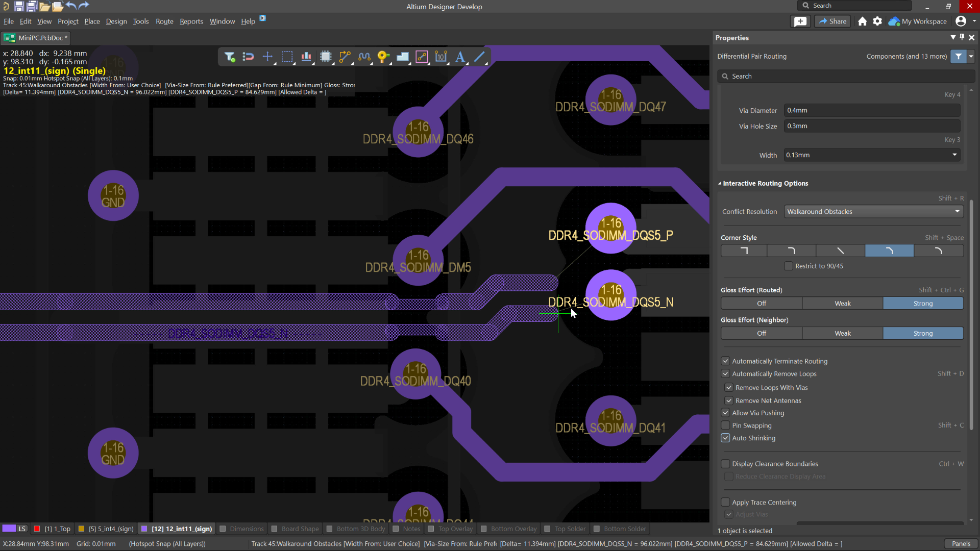Set Gloss Effort (Neighbor) to Strong
The image size is (980, 551).
tap(923, 334)
